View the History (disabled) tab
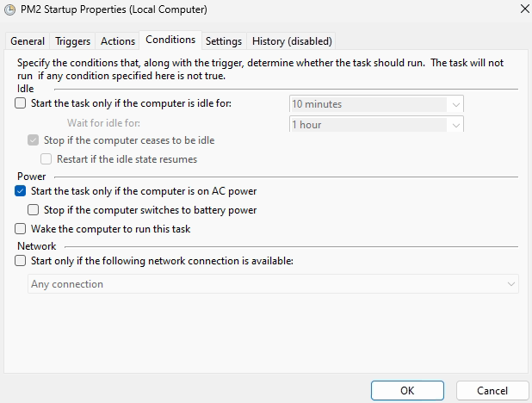 pyautogui.click(x=292, y=41)
